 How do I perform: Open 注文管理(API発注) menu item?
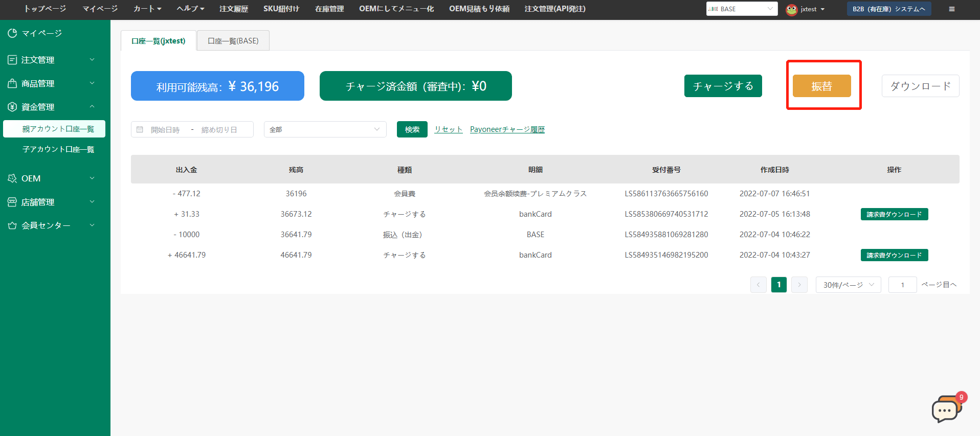click(x=555, y=9)
